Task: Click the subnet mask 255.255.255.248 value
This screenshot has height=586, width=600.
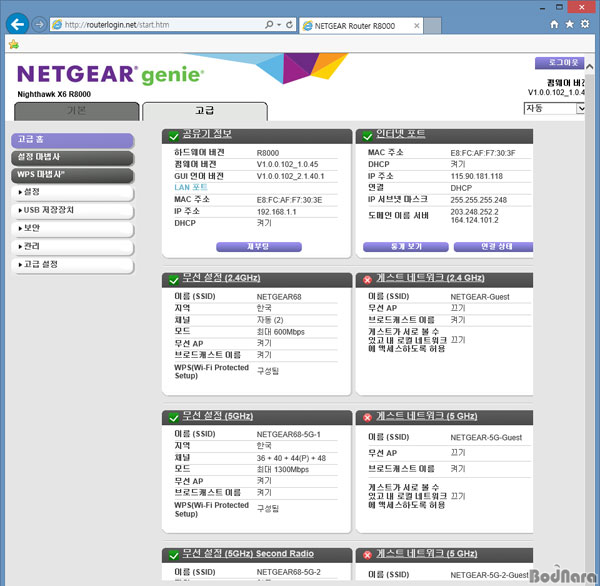Action: pos(479,200)
